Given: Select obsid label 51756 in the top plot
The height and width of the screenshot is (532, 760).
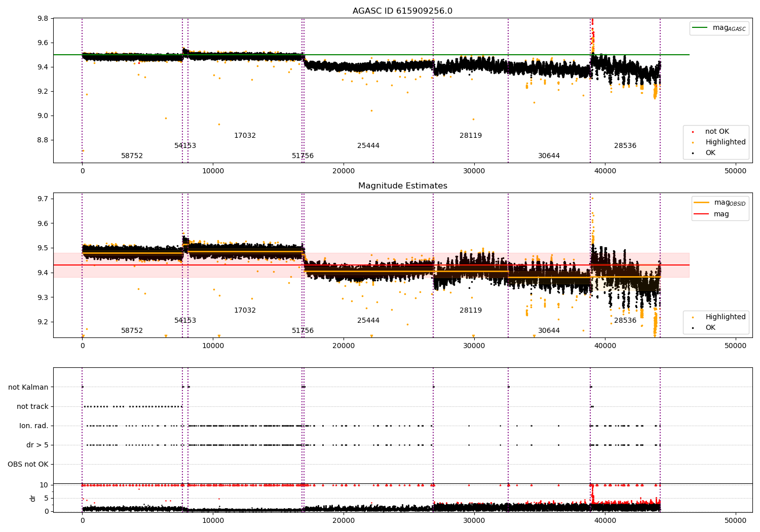Looking at the screenshot, I should click(302, 156).
